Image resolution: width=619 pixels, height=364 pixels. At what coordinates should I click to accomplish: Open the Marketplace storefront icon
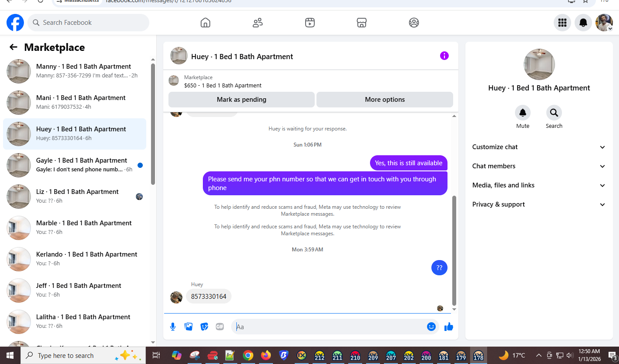tap(362, 23)
